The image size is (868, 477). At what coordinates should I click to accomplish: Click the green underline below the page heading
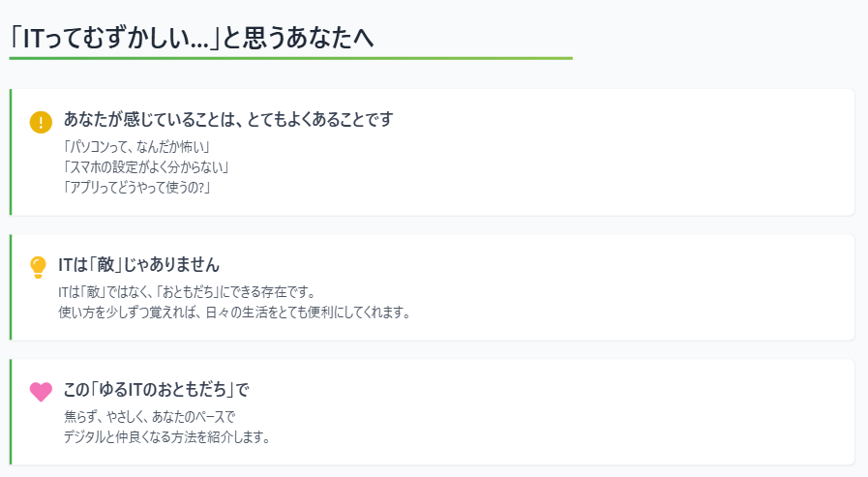click(290, 58)
